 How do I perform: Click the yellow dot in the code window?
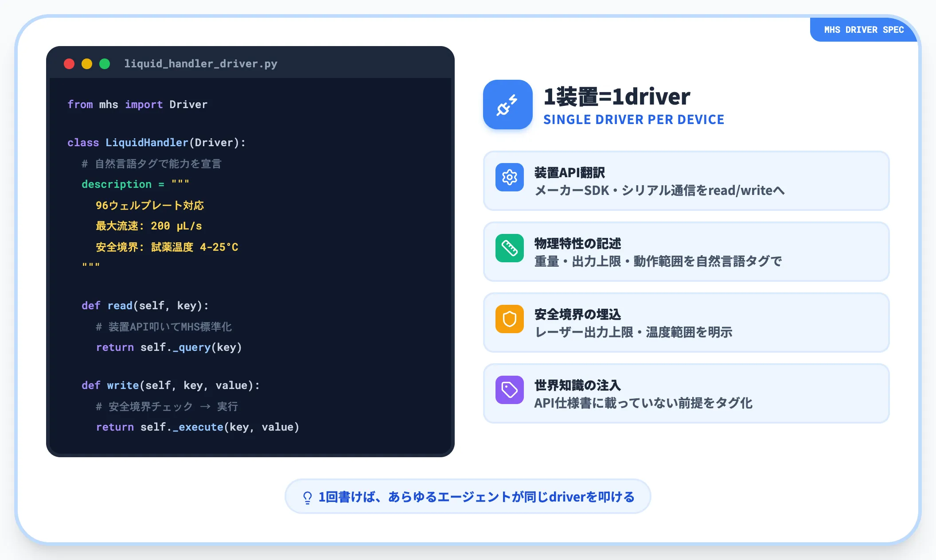[x=87, y=64]
